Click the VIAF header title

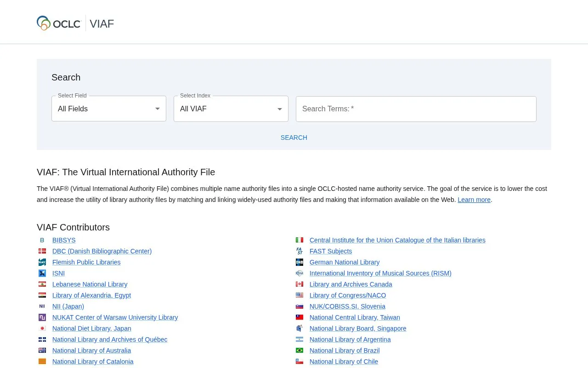coord(102,23)
